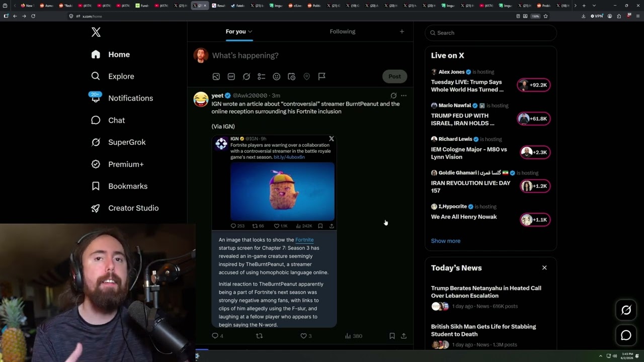Open Explore in the sidebar
The height and width of the screenshot is (362, 644).
click(112, 76)
